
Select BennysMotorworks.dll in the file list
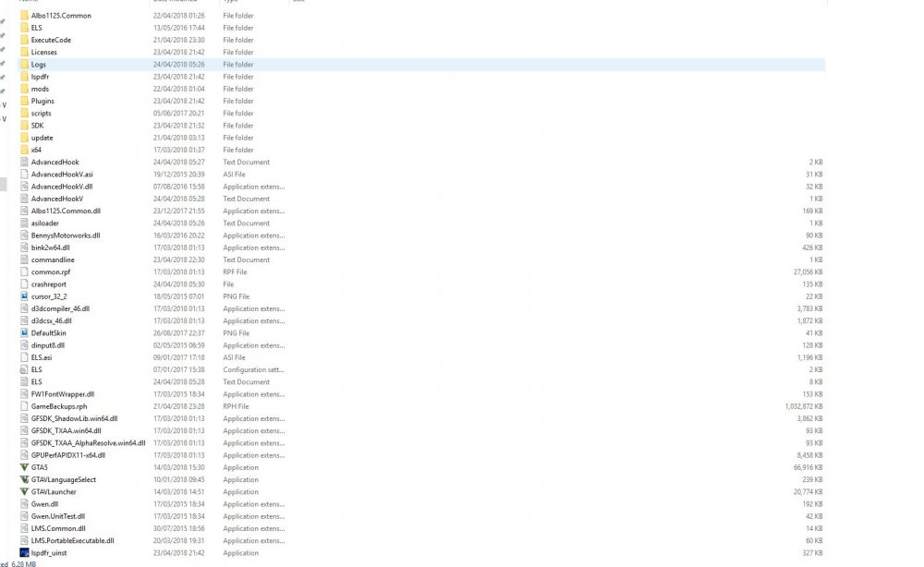(x=66, y=235)
